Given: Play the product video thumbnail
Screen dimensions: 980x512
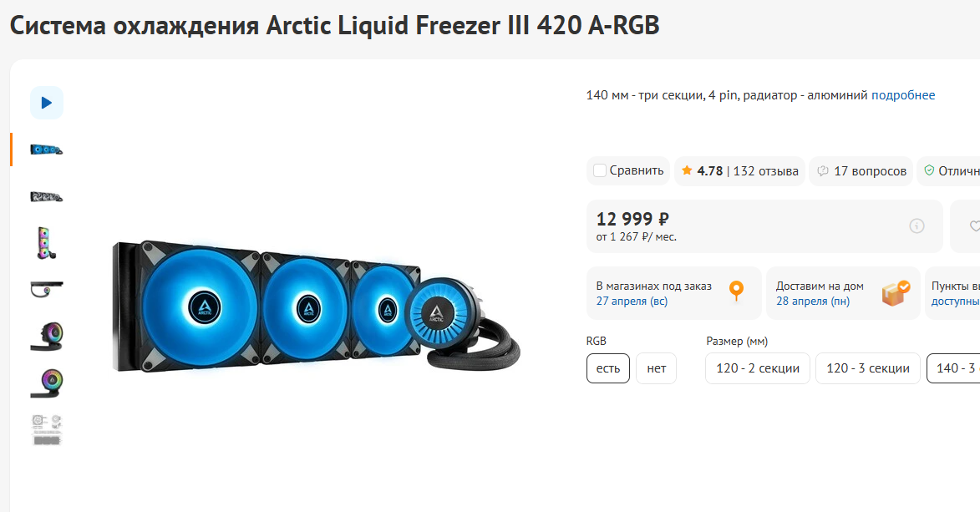Looking at the screenshot, I should point(47,103).
